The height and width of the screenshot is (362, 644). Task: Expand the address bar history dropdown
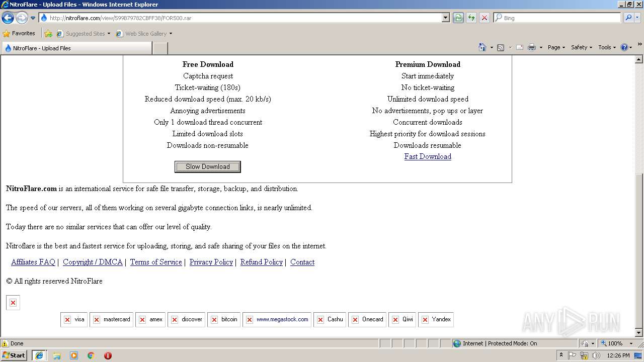(445, 18)
